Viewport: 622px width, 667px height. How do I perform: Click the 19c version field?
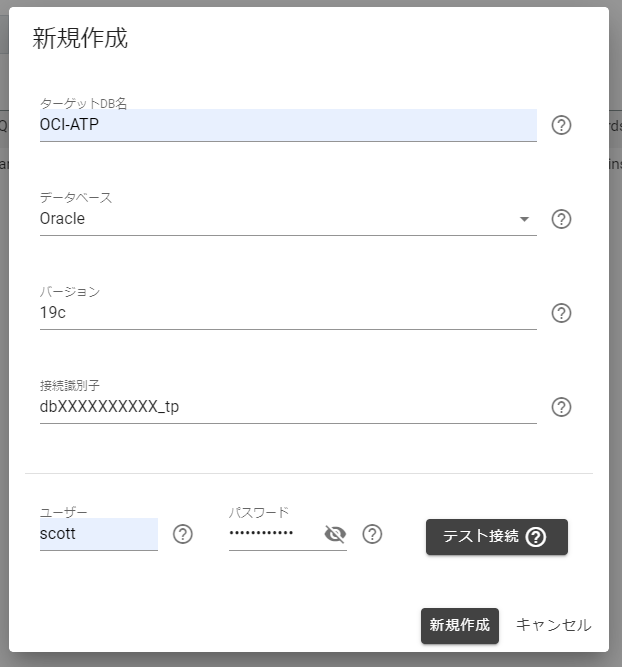tap(288, 313)
